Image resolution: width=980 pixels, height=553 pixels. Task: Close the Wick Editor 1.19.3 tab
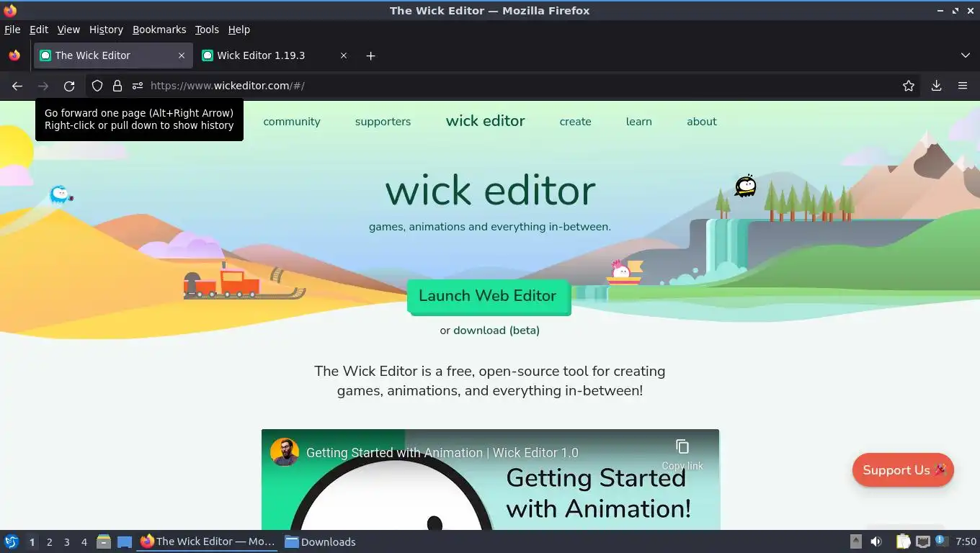point(344,55)
